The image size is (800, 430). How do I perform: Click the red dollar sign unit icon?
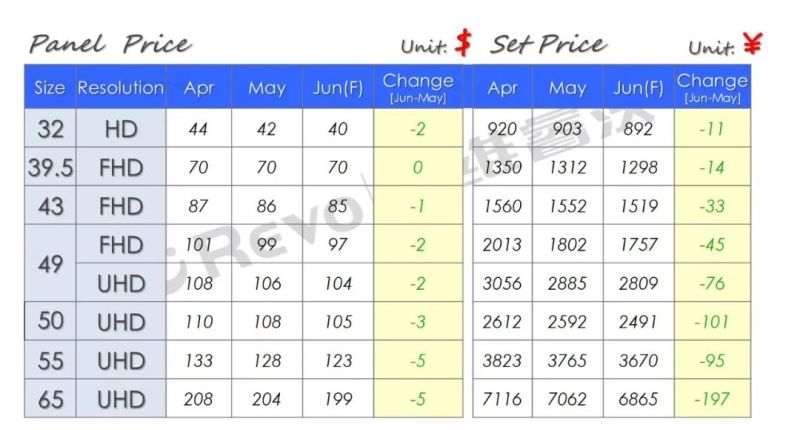pyautogui.click(x=463, y=43)
